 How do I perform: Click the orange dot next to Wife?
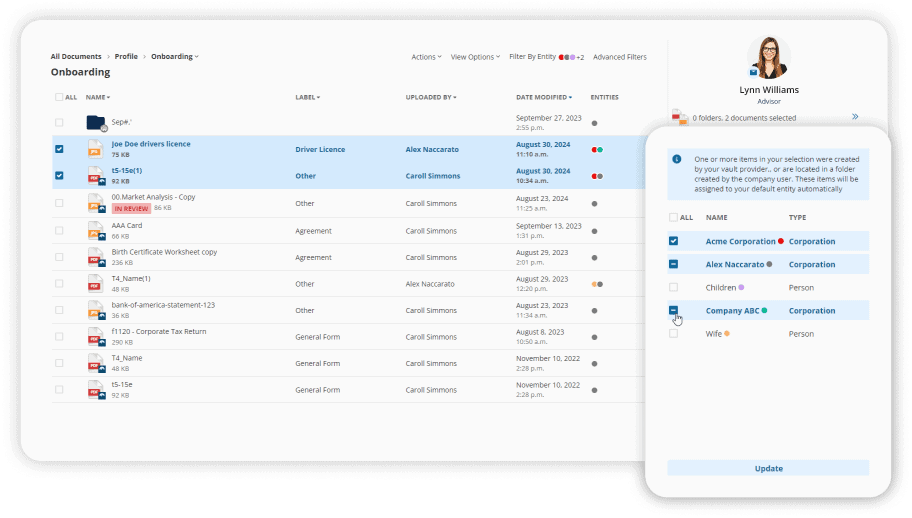click(x=727, y=334)
